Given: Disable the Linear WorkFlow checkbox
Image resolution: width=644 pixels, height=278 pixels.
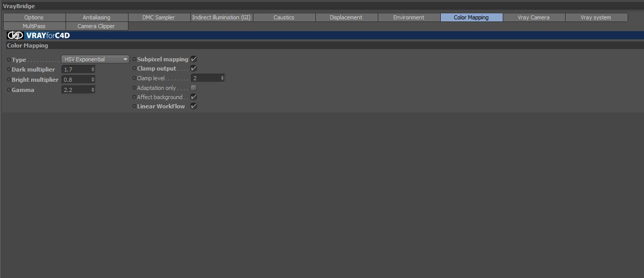Looking at the screenshot, I should 194,106.
